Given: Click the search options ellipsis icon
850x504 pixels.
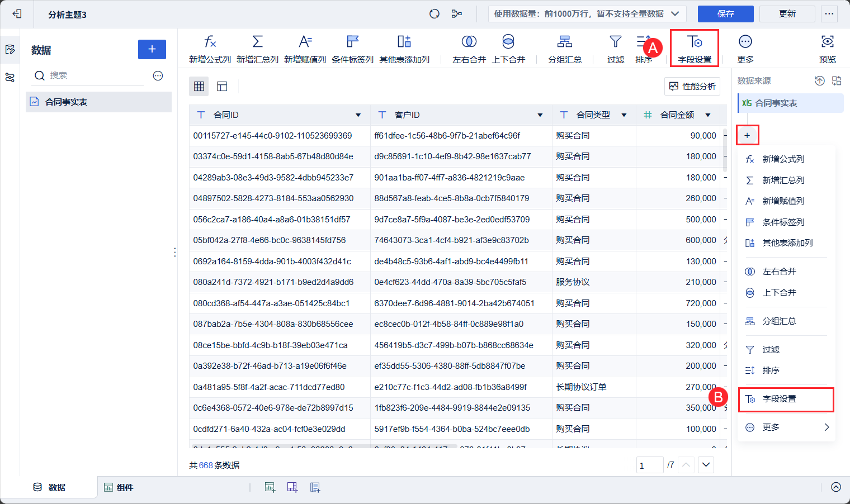Looking at the screenshot, I should coord(158,75).
